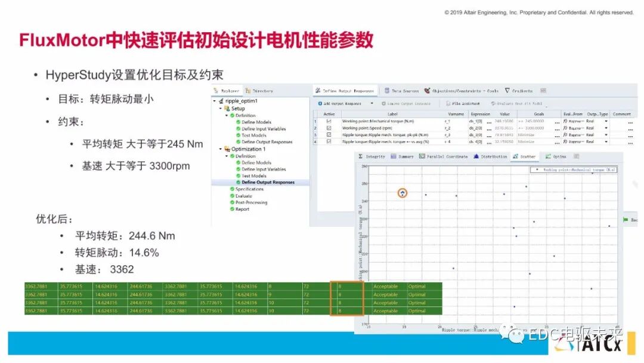Click the Explorer tab tree icon
The height and width of the screenshot is (363, 644).
pyautogui.click(x=216, y=91)
